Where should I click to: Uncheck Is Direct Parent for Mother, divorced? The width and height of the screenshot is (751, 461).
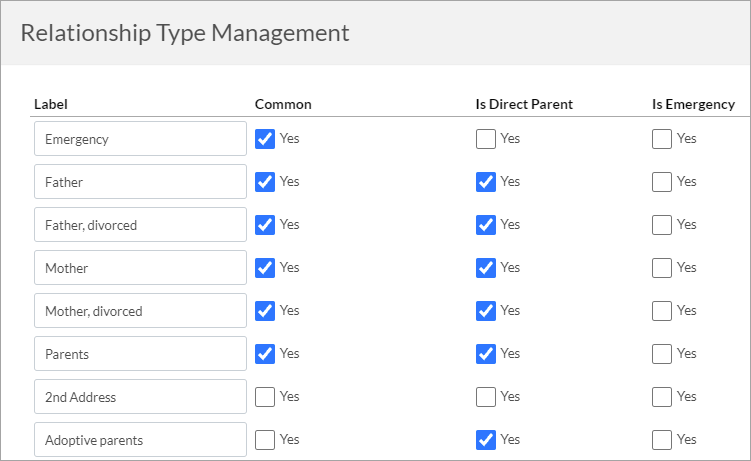(486, 311)
